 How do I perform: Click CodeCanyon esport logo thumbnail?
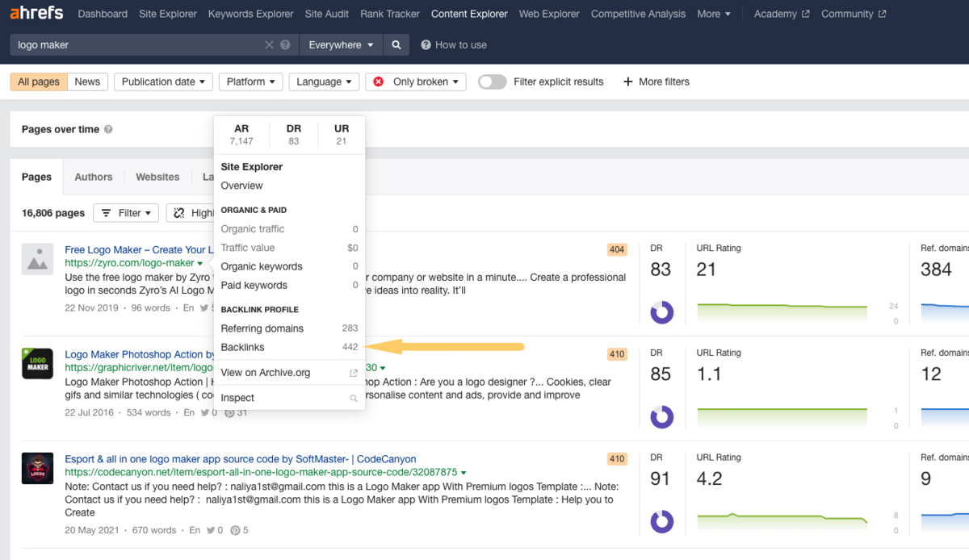(37, 469)
